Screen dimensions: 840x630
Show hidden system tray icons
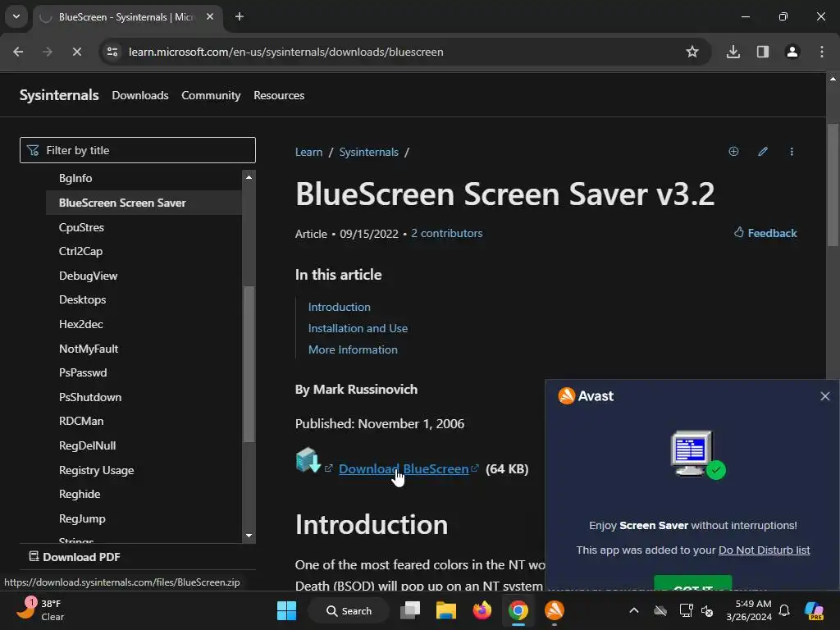(634, 610)
